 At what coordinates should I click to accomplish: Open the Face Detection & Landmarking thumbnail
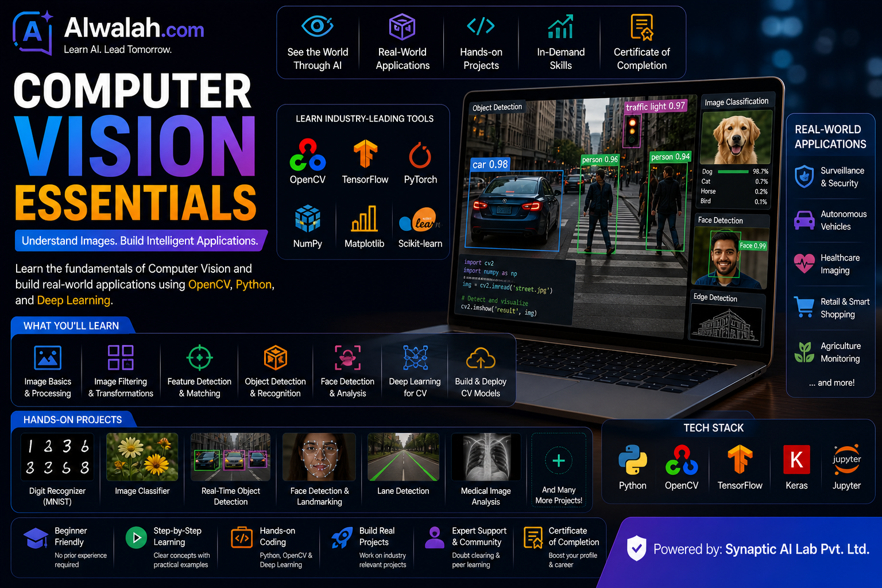pos(319,457)
